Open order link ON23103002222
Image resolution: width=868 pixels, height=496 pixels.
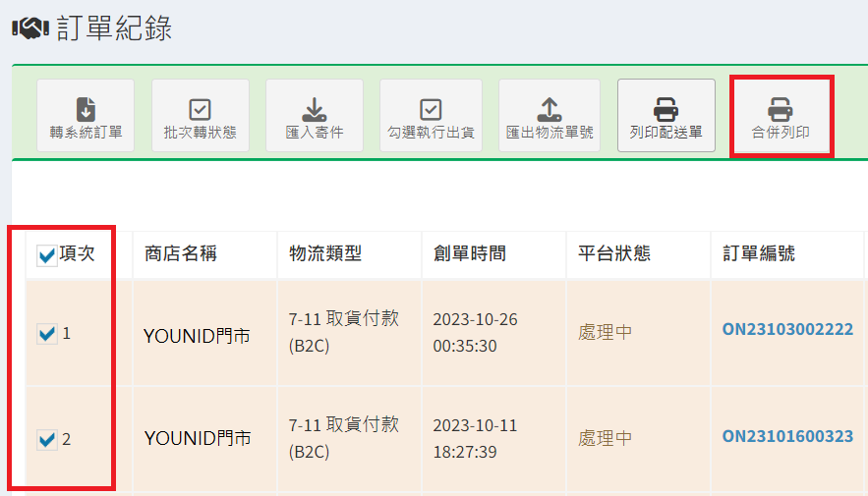pyautogui.click(x=787, y=330)
